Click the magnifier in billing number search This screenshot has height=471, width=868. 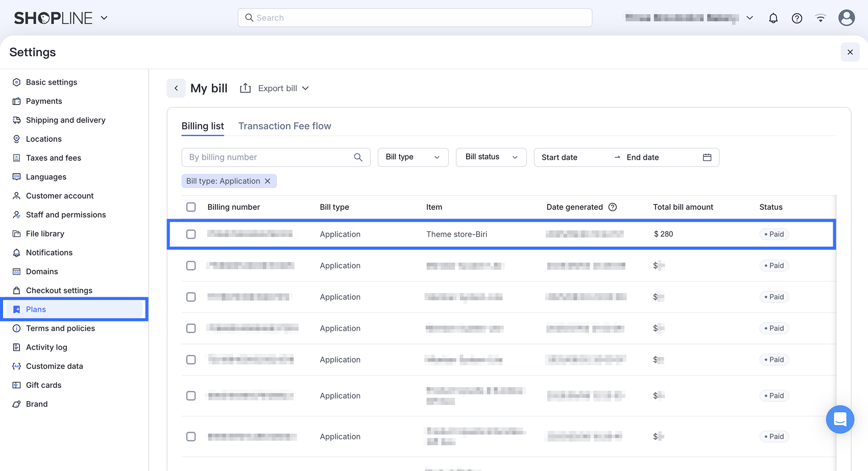(x=358, y=157)
